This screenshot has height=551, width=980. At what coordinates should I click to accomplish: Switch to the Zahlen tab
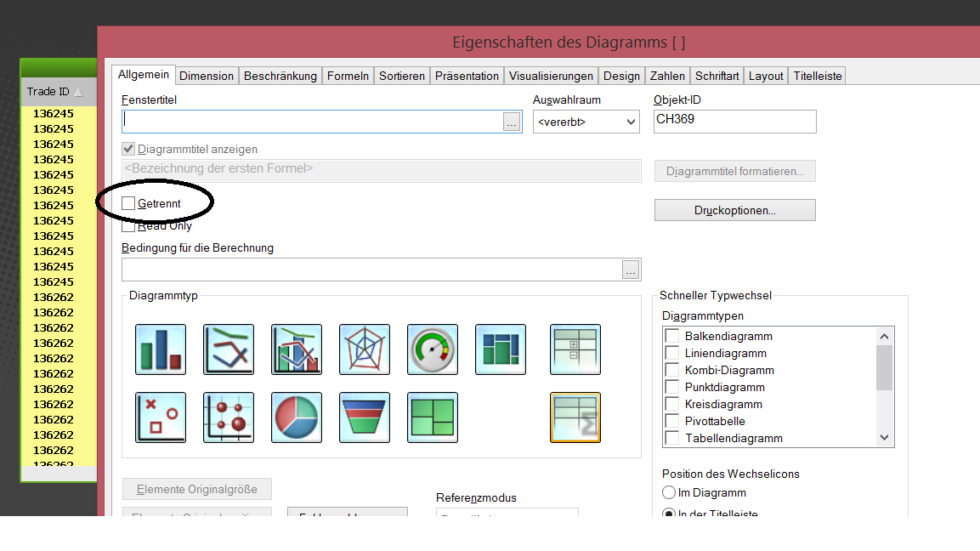point(667,76)
